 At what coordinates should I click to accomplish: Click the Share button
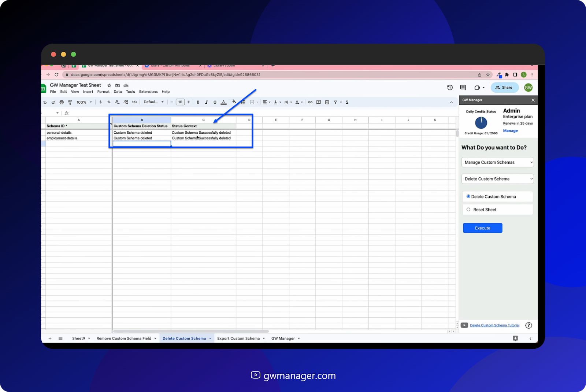504,88
